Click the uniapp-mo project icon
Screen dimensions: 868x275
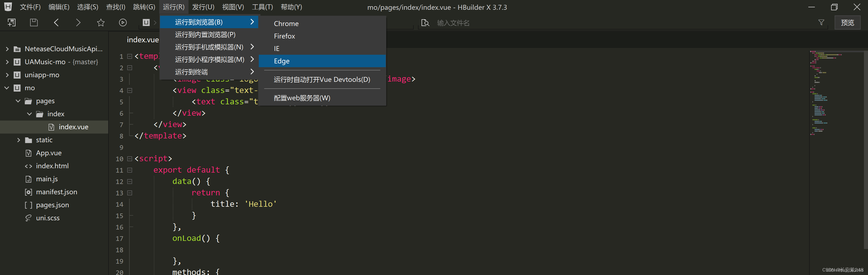(17, 75)
